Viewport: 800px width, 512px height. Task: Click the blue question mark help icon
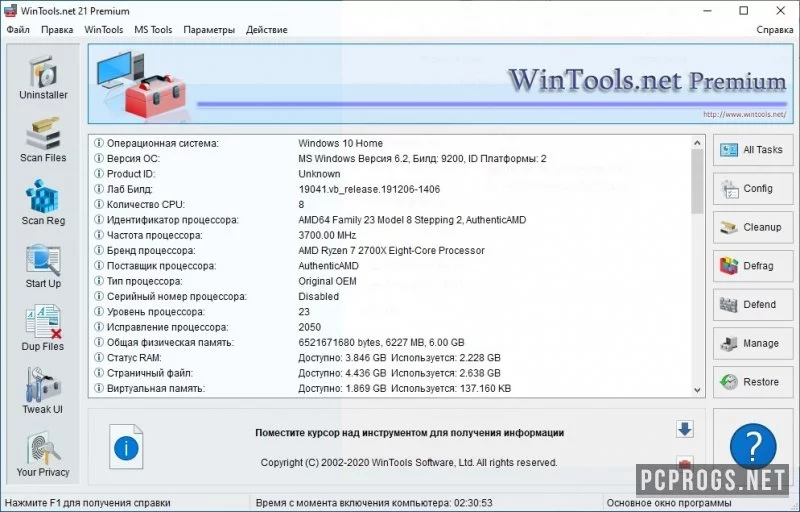click(753, 446)
